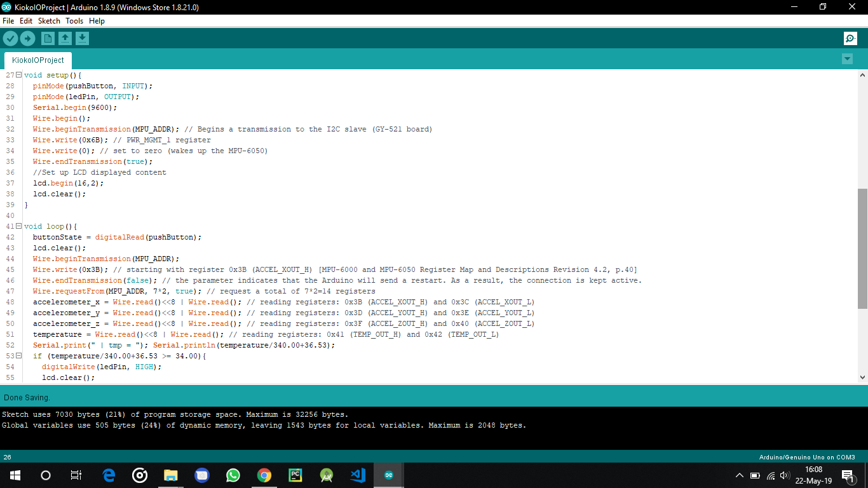Image resolution: width=868 pixels, height=488 pixels.
Task: Click the Arduino logo in the title bar
Action: pyautogui.click(x=6, y=6)
